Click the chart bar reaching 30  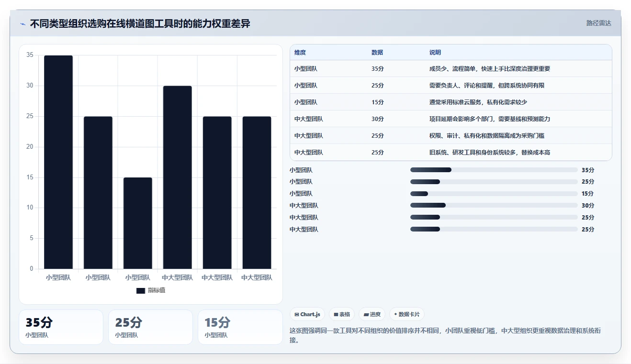(x=178, y=177)
